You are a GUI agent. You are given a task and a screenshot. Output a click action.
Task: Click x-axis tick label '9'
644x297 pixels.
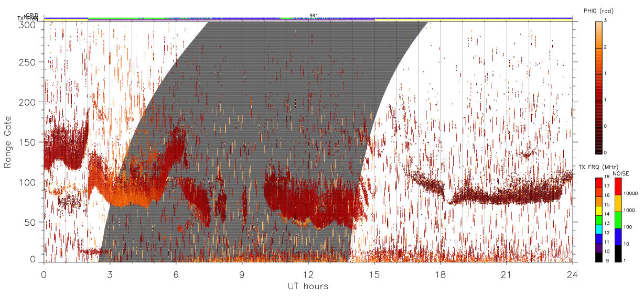[x=242, y=274]
